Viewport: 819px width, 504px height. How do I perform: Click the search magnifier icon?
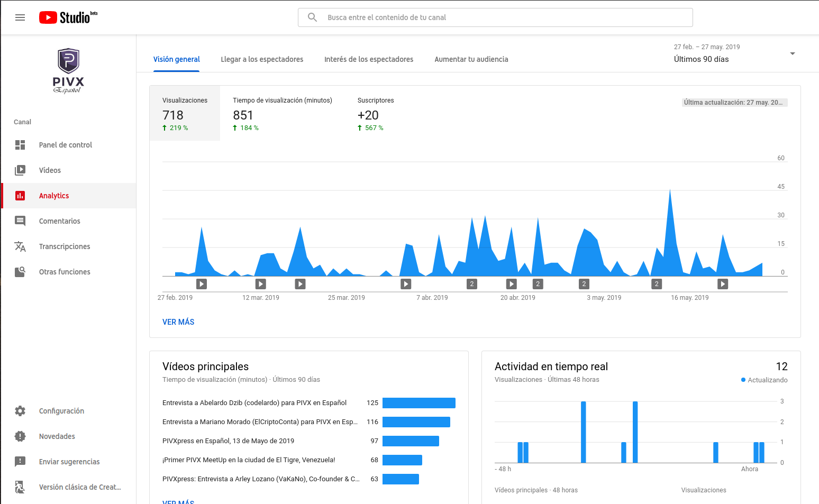tap(313, 17)
